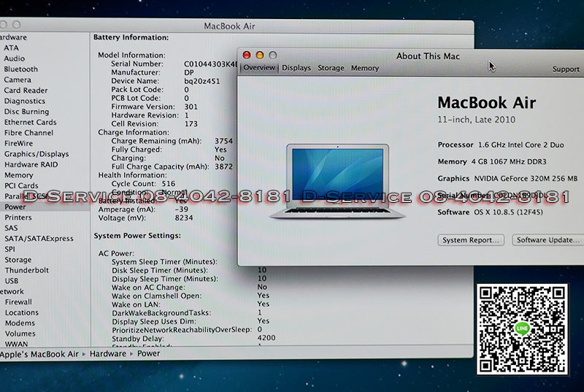The width and height of the screenshot is (584, 392).
Task: Click Hardware in the bottom path bar
Action: click(x=107, y=353)
